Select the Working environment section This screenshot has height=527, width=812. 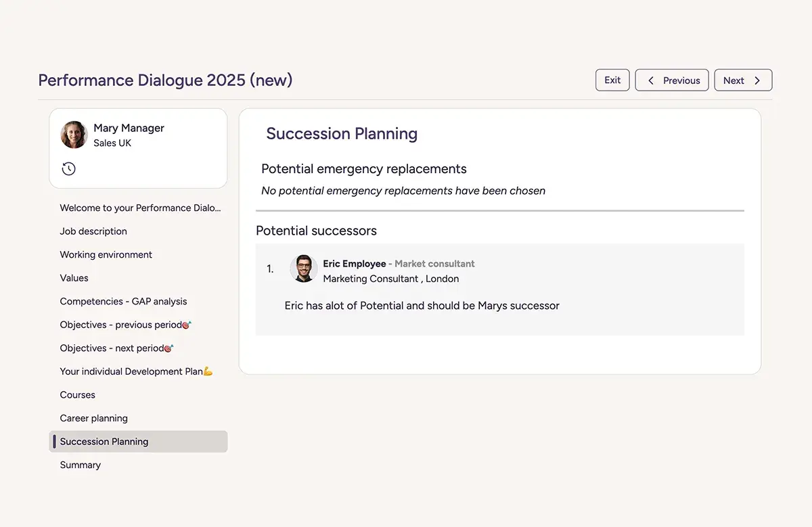pyautogui.click(x=106, y=254)
